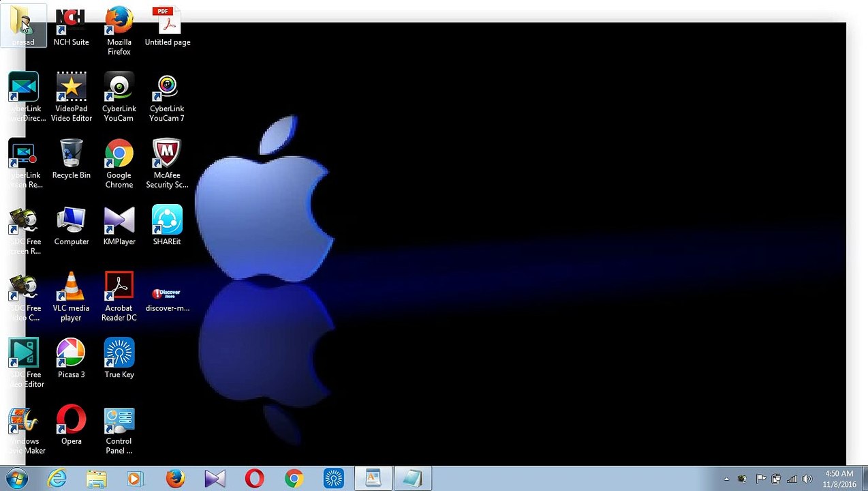
Task: Launch Google Chrome from the taskbar
Action: coord(294,479)
